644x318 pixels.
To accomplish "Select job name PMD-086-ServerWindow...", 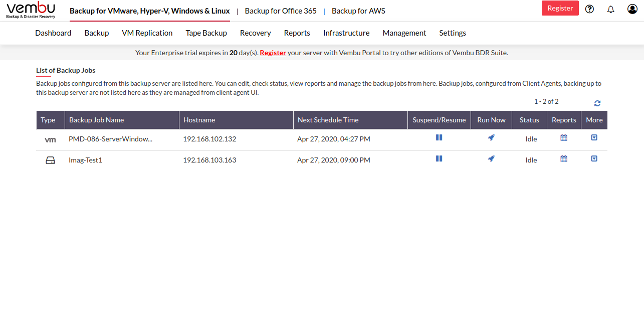I will click(x=110, y=139).
